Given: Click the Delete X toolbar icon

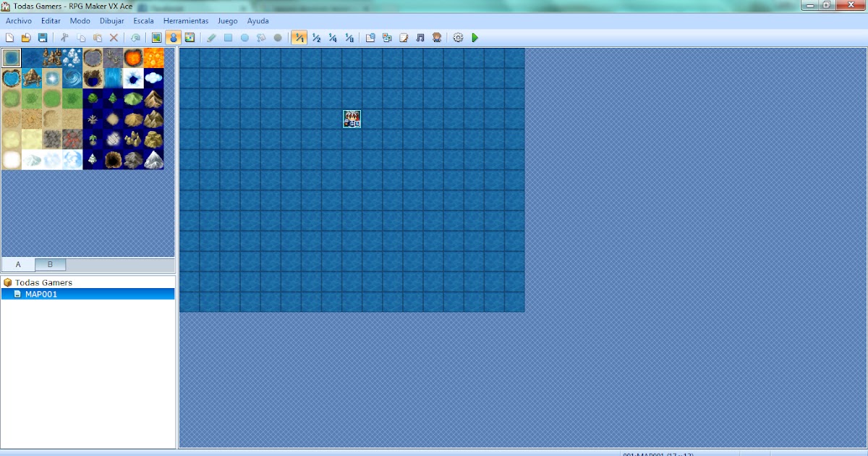Looking at the screenshot, I should (x=114, y=38).
